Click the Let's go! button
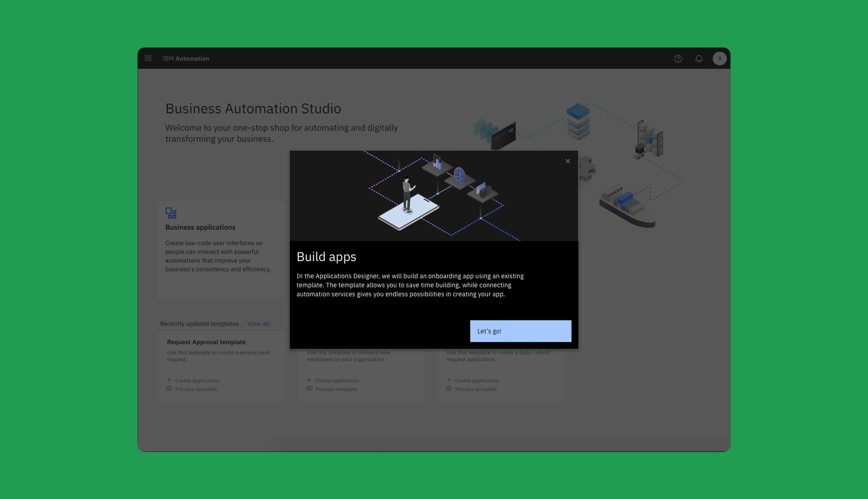Viewport: 868px width, 499px height. (x=521, y=331)
